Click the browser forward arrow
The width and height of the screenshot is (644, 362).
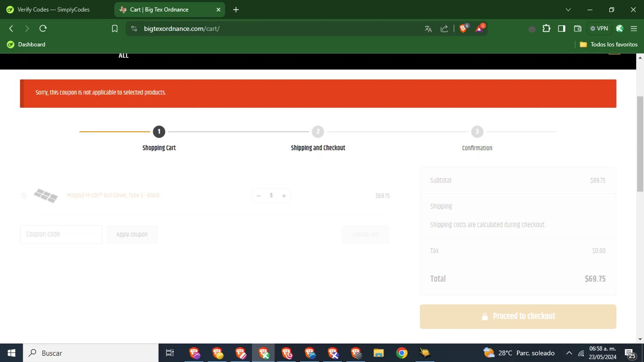tap(27, 28)
